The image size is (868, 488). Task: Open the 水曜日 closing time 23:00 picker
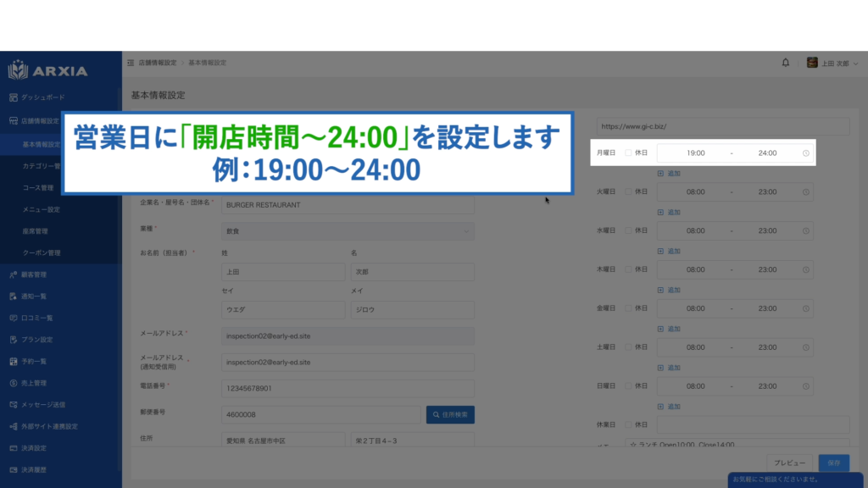[x=767, y=230]
